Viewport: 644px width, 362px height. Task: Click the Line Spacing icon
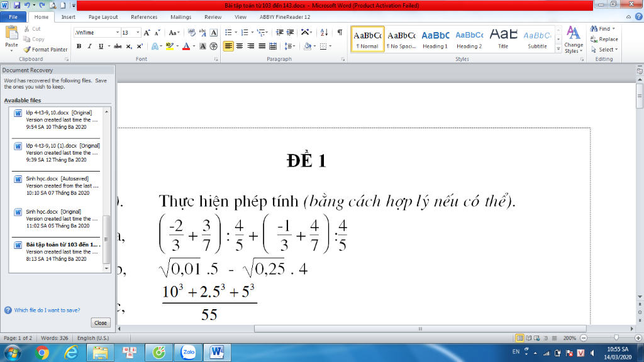pyautogui.click(x=289, y=47)
